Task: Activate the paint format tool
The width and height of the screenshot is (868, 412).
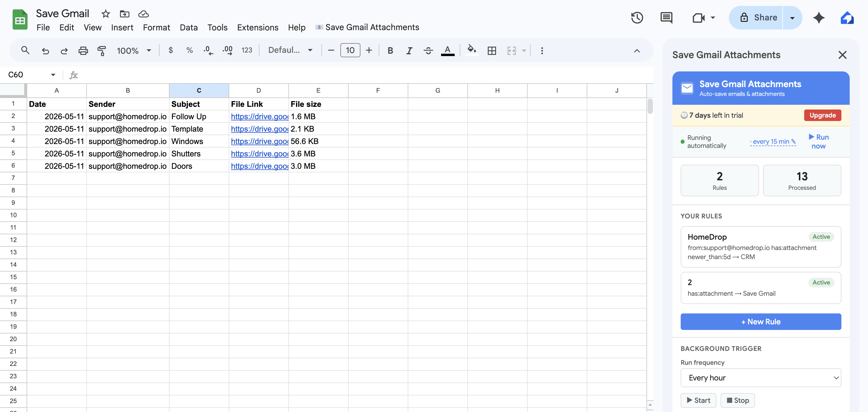Action: pos(102,50)
